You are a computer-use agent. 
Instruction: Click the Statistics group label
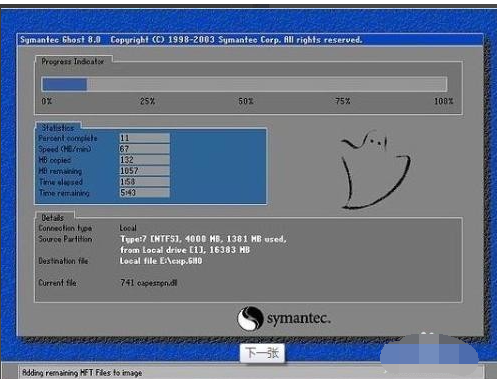pos(58,128)
